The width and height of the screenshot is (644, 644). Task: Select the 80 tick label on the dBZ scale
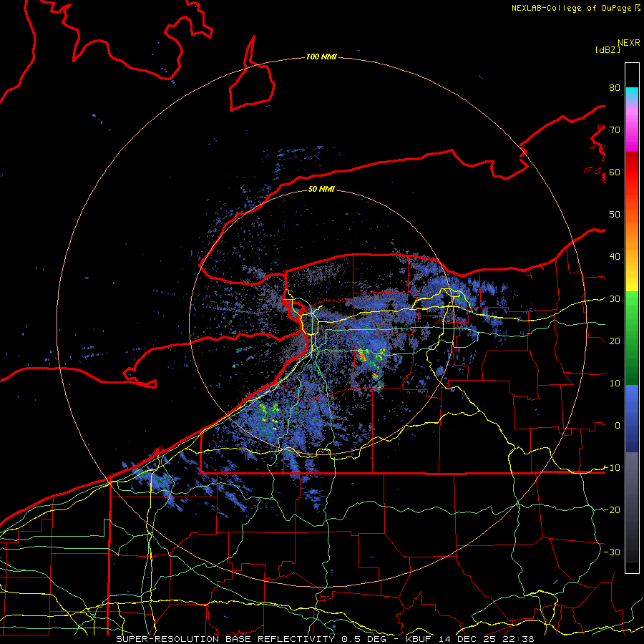pos(615,87)
